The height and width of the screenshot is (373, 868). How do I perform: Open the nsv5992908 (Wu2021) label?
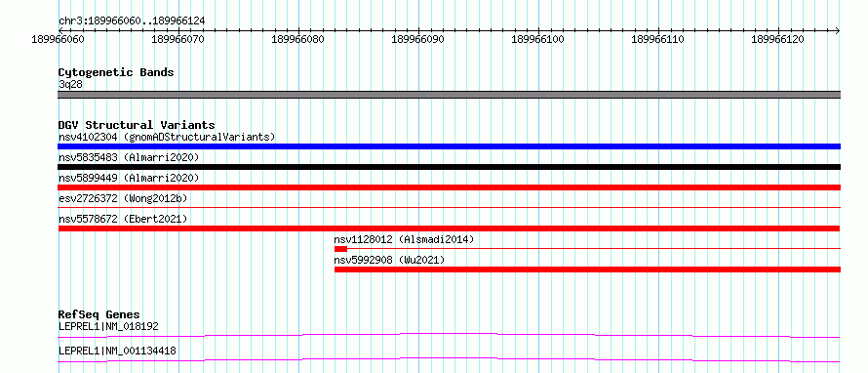389,260
